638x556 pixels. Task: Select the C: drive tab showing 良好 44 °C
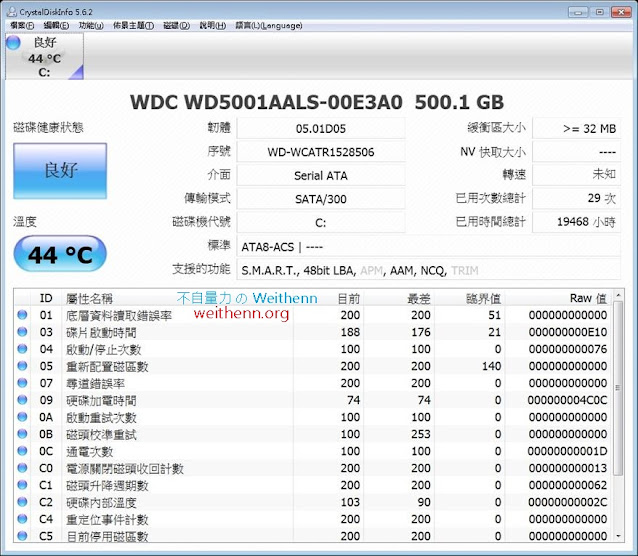(44, 56)
